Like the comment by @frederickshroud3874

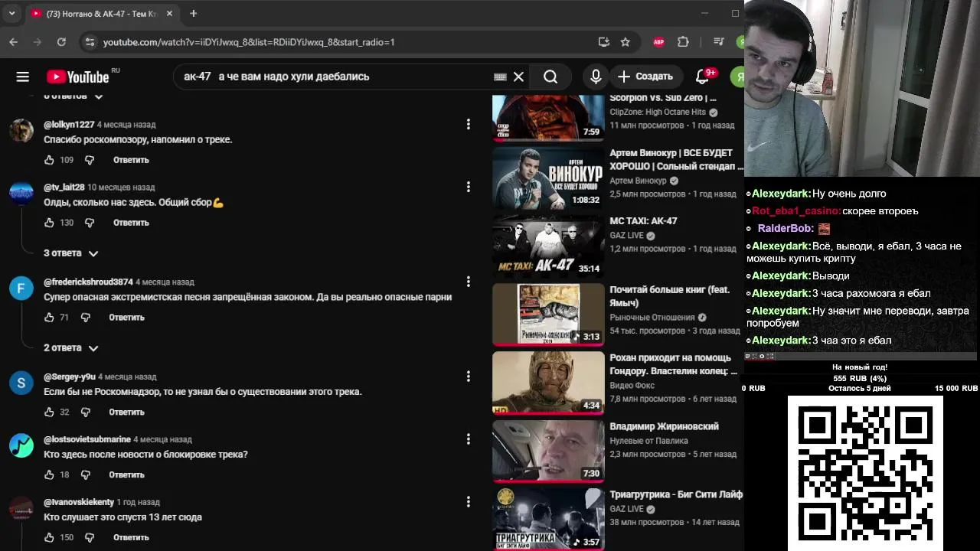(49, 318)
